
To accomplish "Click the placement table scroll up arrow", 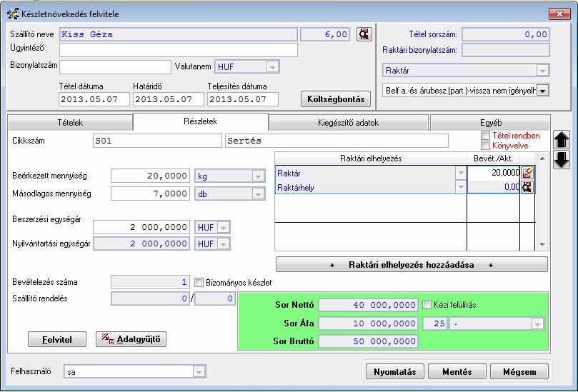I will click(x=542, y=159).
